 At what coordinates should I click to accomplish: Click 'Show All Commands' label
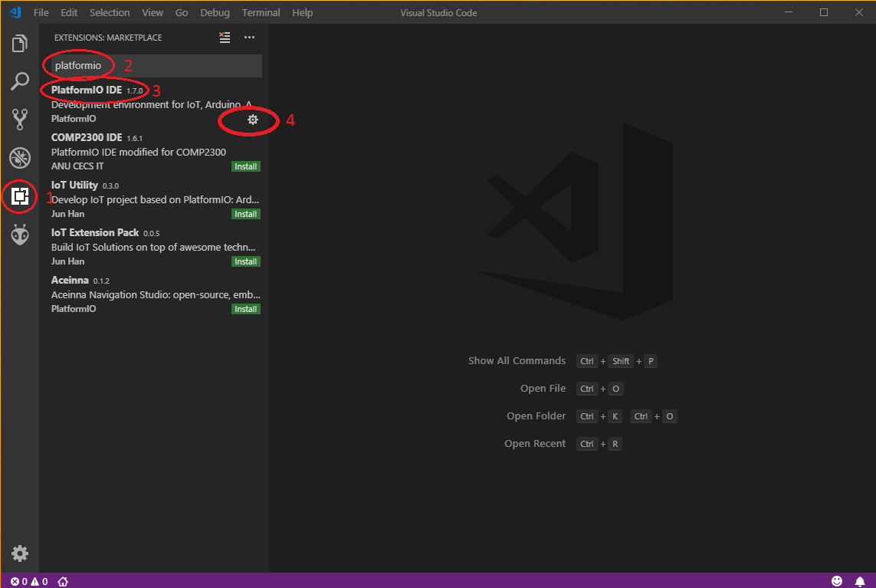517,360
